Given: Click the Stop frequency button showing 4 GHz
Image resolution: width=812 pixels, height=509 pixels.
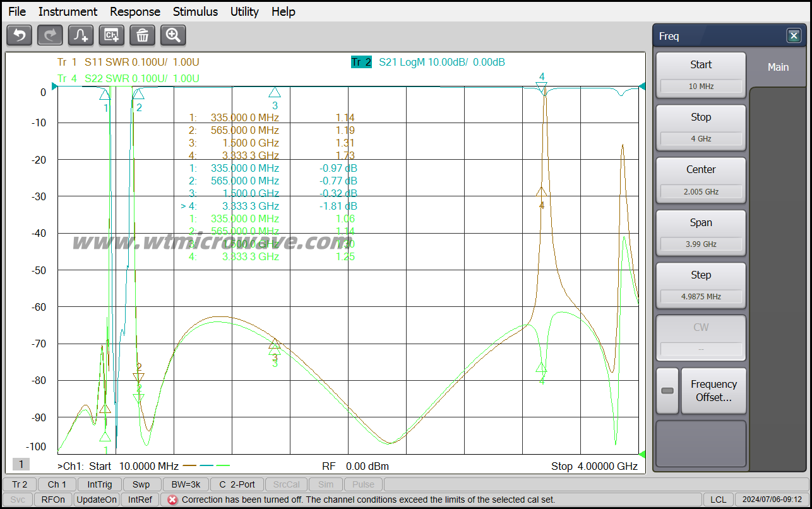Looking at the screenshot, I should (701, 128).
